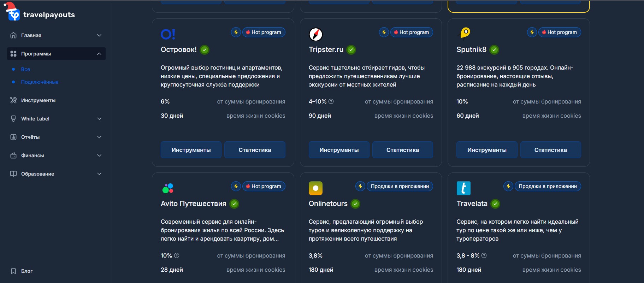Click green verified checkmark next to Tripster.ru
Viewport: 644px width, 283px height.
(351, 50)
